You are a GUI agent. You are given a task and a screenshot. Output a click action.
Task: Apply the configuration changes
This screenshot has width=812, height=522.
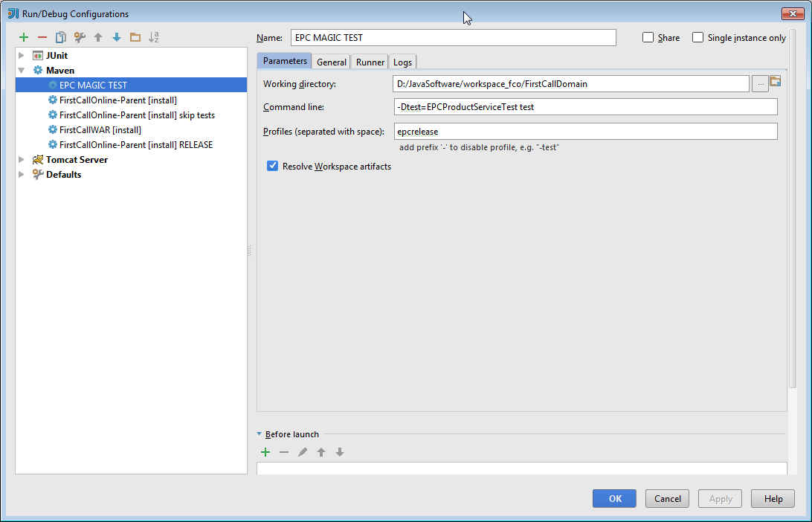[x=719, y=498]
